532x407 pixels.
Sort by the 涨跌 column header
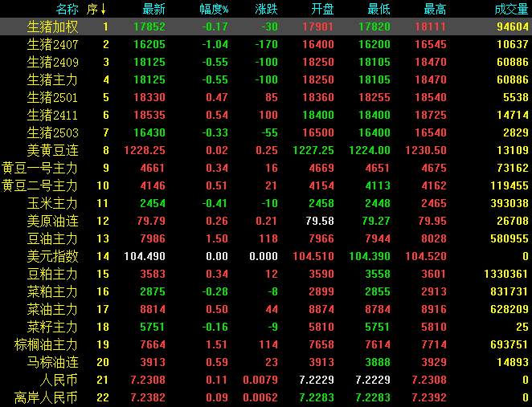click(x=266, y=9)
